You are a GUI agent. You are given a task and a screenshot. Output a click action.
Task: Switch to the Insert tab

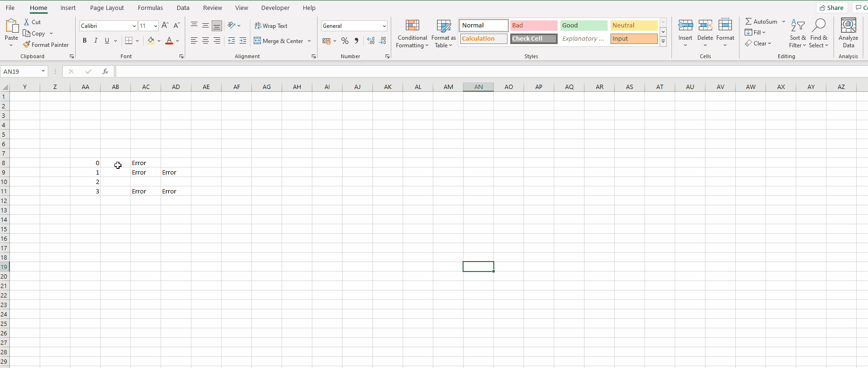[68, 8]
